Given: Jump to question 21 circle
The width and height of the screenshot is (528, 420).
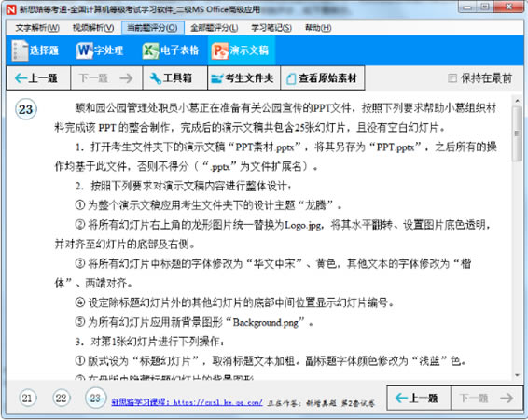Looking at the screenshot, I should pyautogui.click(x=27, y=399).
